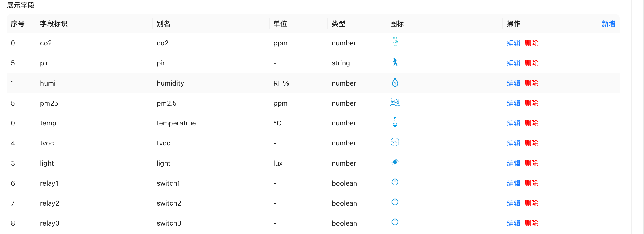Remove the tvoc field row
The height and width of the screenshot is (234, 644).
[531, 143]
